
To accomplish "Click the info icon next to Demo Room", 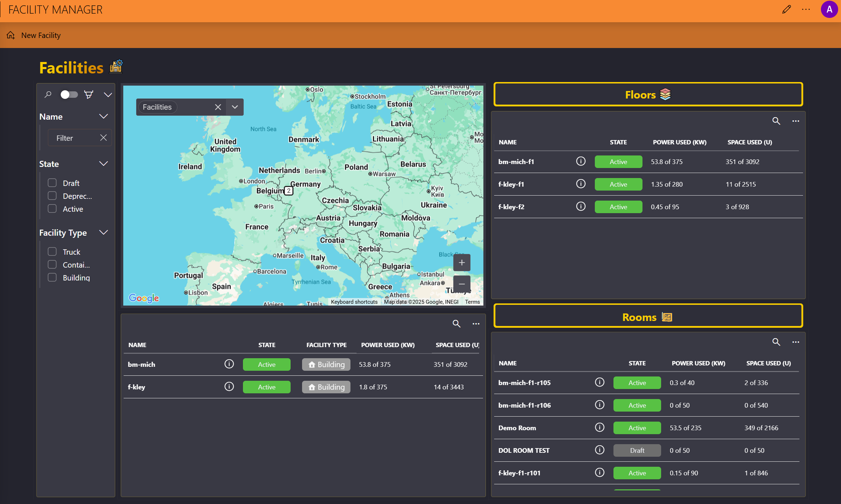I will pos(599,427).
